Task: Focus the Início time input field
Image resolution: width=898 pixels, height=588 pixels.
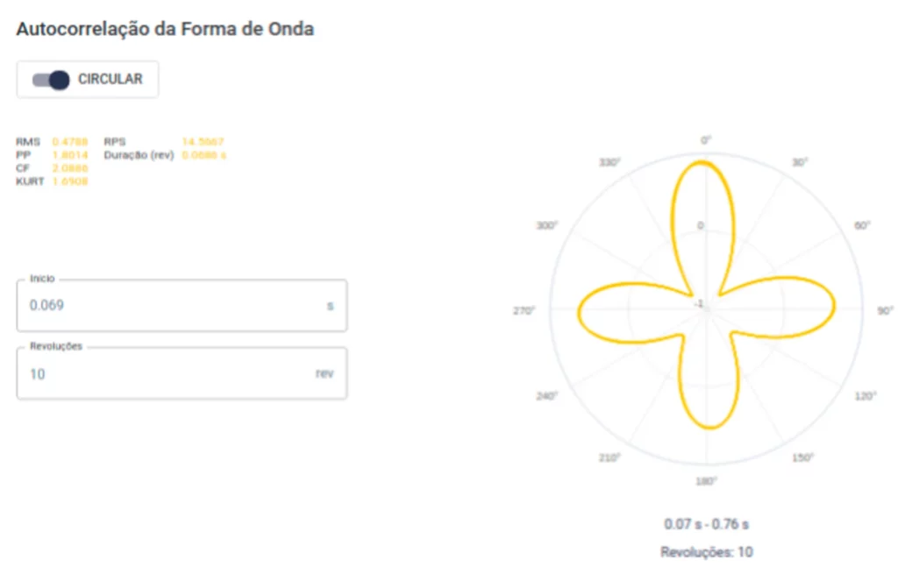Action: point(182,305)
